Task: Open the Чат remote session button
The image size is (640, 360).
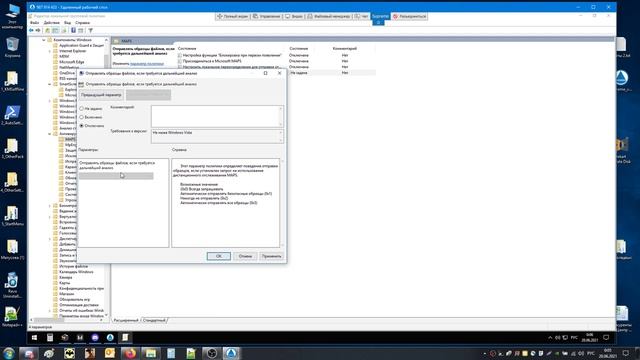Action: click(361, 16)
